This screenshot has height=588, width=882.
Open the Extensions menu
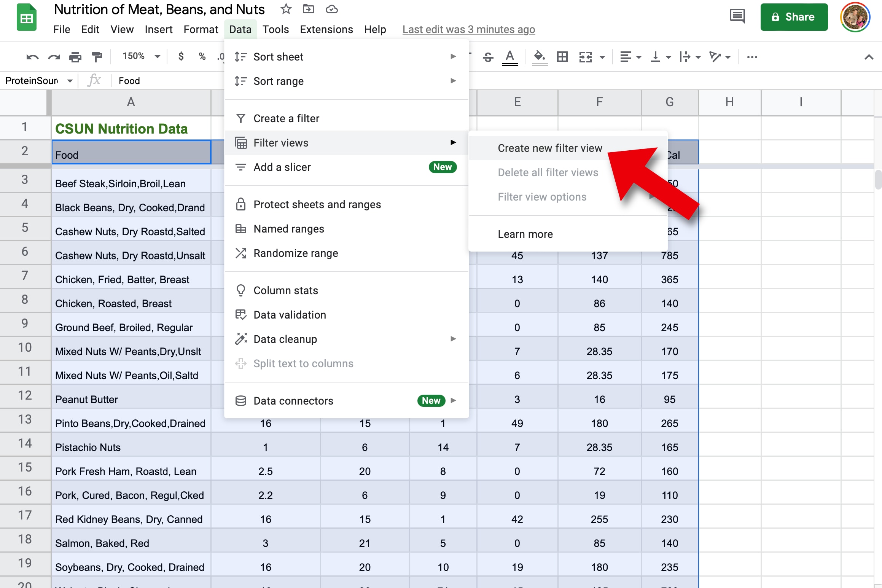(326, 29)
